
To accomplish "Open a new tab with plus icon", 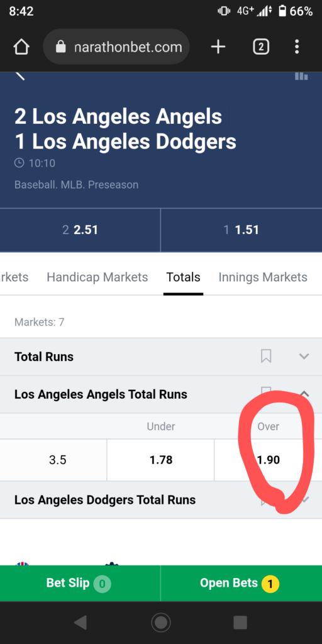I will tap(218, 47).
